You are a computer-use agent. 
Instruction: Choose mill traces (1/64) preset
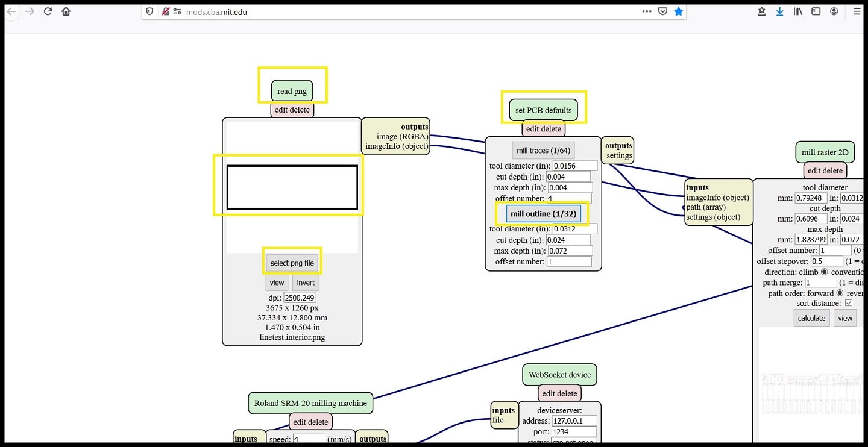(543, 150)
